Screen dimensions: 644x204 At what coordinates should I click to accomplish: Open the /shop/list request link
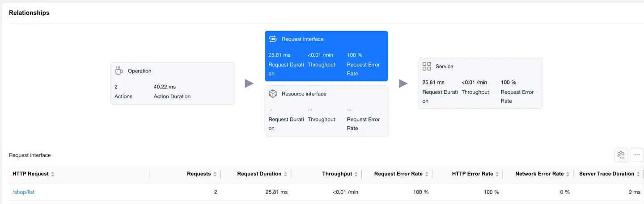24,192
